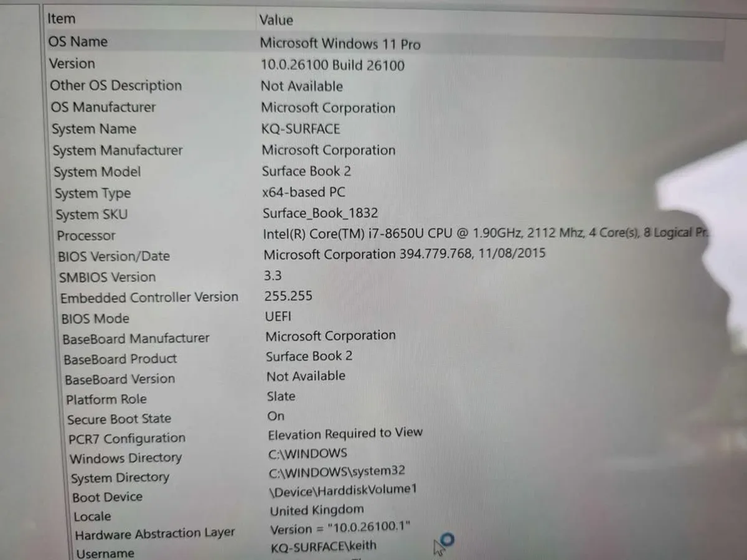Select the Boot Device row
This screenshot has width=747, height=560.
coord(107,497)
